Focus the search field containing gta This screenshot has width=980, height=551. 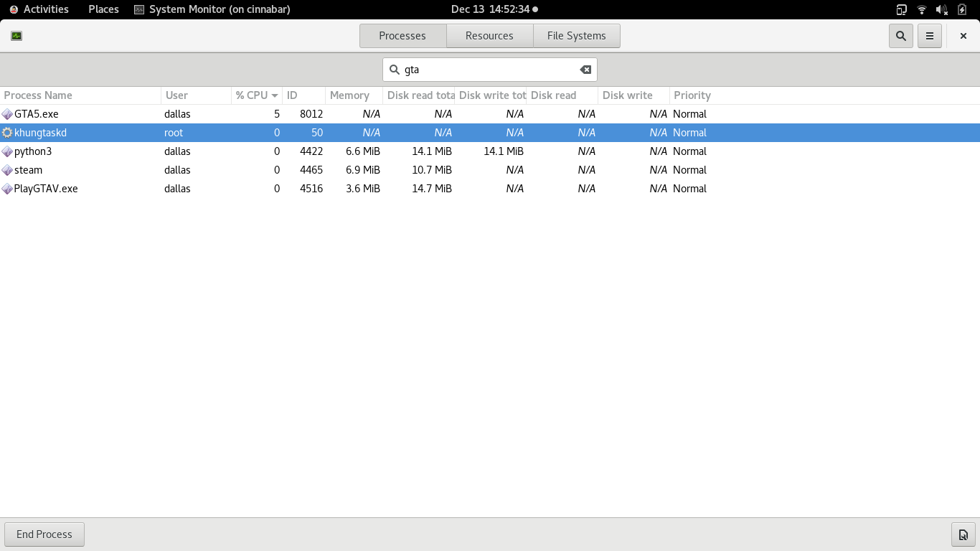(x=490, y=70)
